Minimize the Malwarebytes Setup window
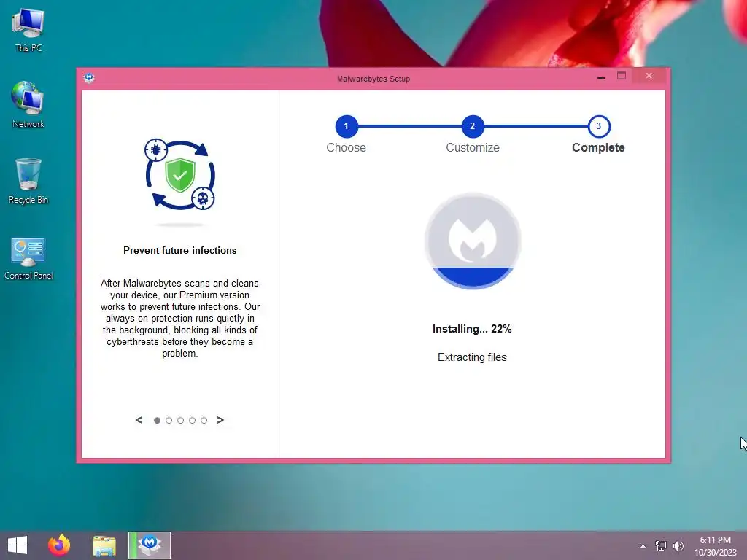This screenshot has height=560, width=747. (601, 77)
